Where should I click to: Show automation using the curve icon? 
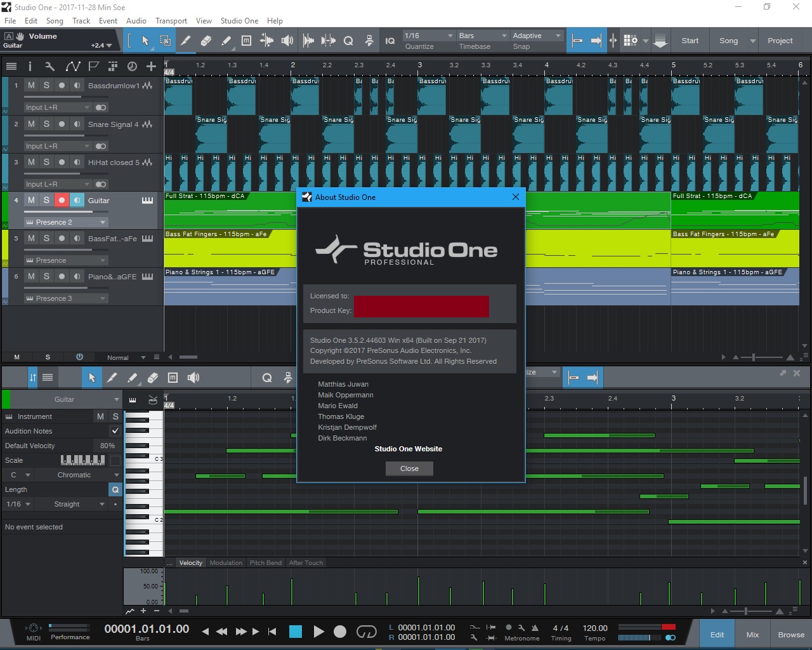(72, 66)
